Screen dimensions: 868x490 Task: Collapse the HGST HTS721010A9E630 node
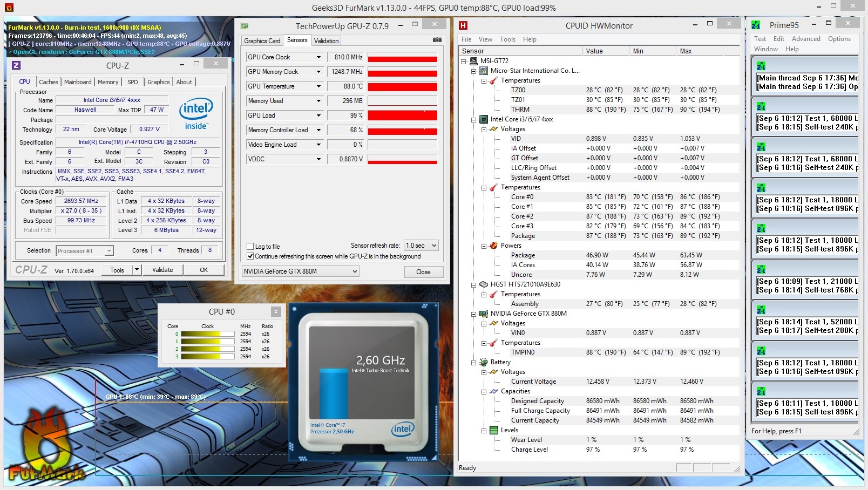coord(473,284)
